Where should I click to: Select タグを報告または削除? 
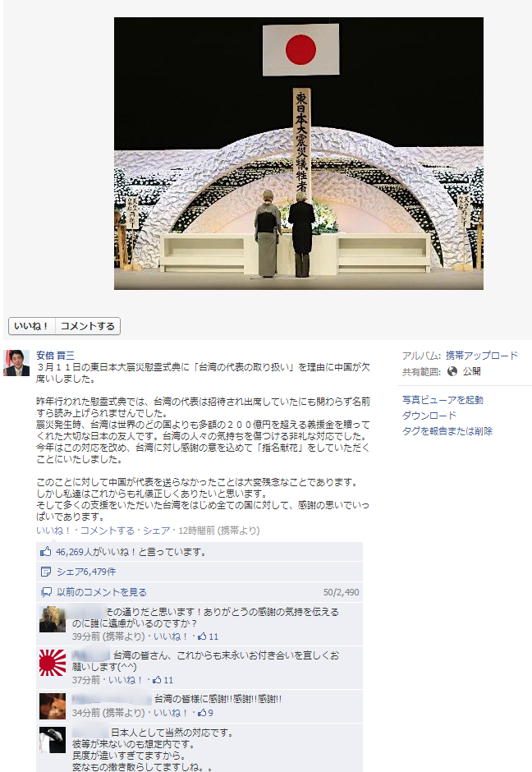[x=447, y=431]
